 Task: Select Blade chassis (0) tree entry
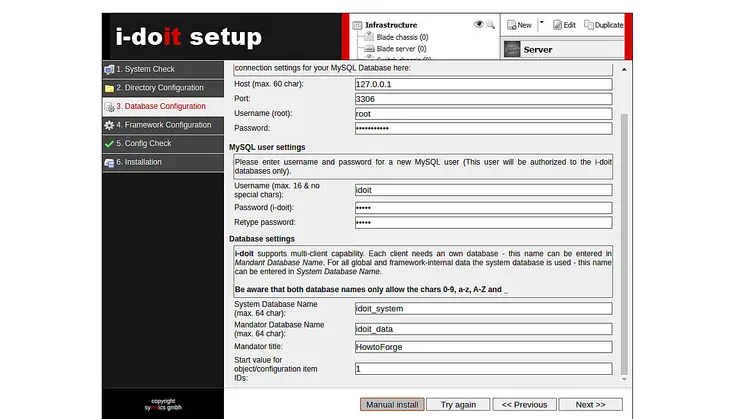click(402, 37)
